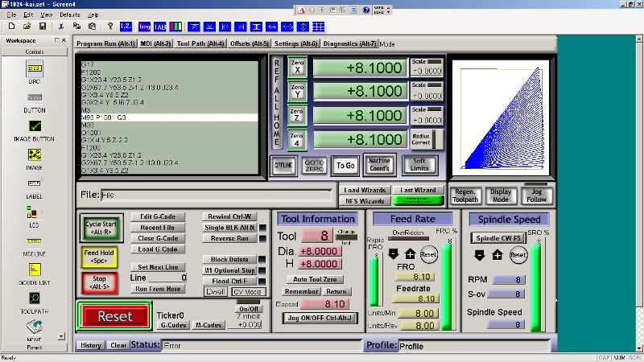Image resolution: width=644 pixels, height=362 pixels.
Task: Expand the Workspace panel scroll arrow
Action: point(61,336)
